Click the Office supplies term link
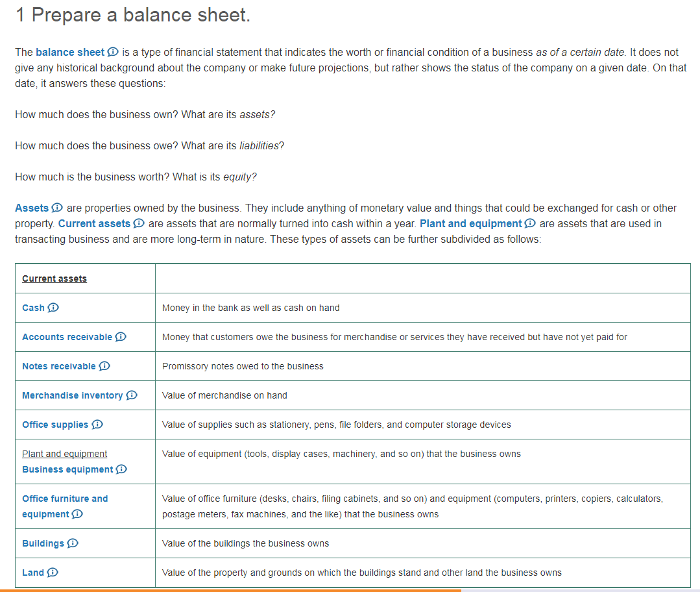 point(55,425)
